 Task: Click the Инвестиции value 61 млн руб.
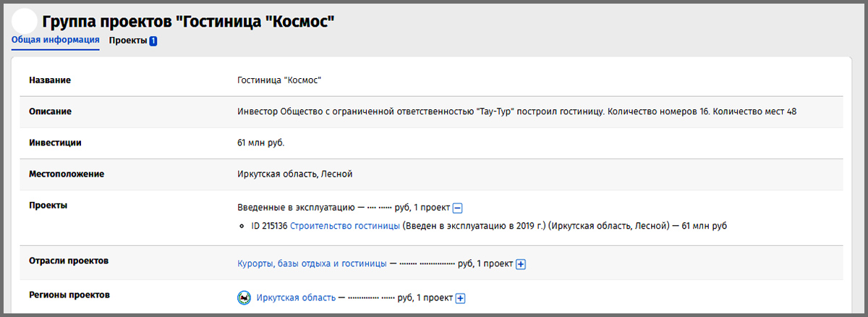[x=260, y=143]
